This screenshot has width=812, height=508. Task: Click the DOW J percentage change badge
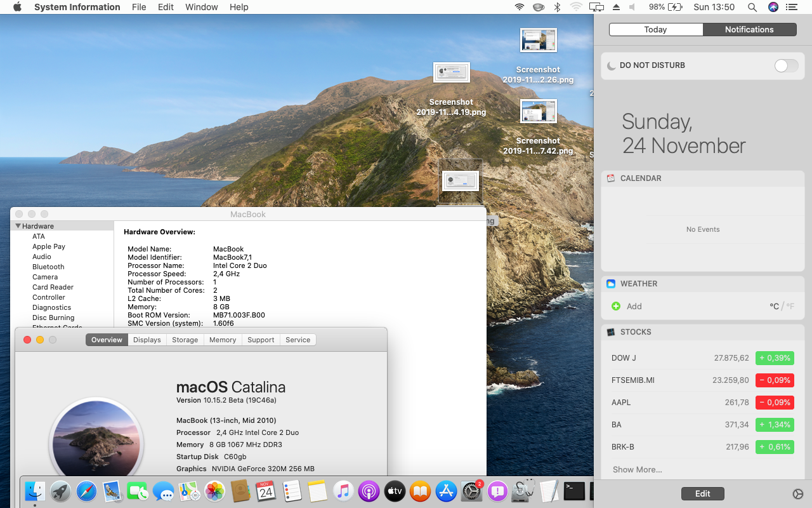[x=775, y=358]
